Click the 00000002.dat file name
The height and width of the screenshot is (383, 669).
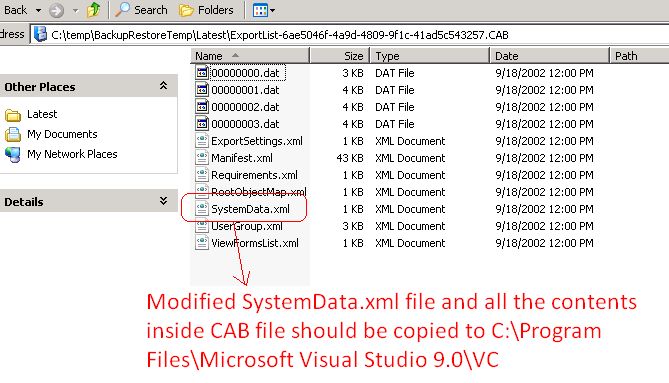[245, 107]
